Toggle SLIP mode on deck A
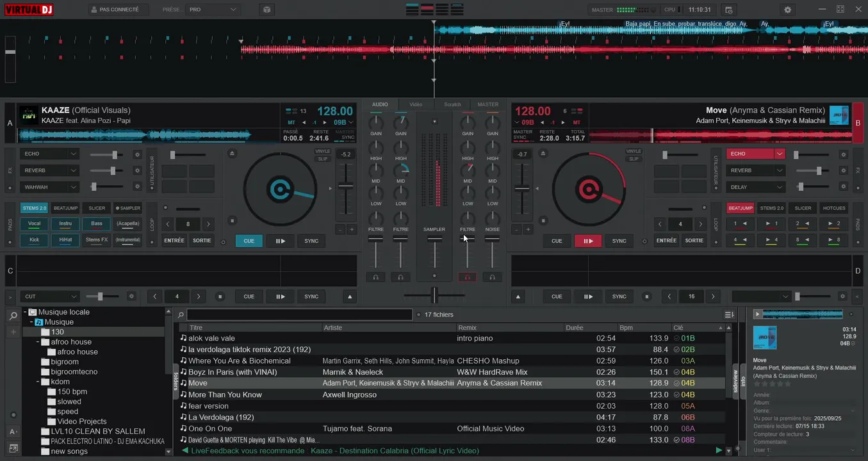 click(x=322, y=159)
